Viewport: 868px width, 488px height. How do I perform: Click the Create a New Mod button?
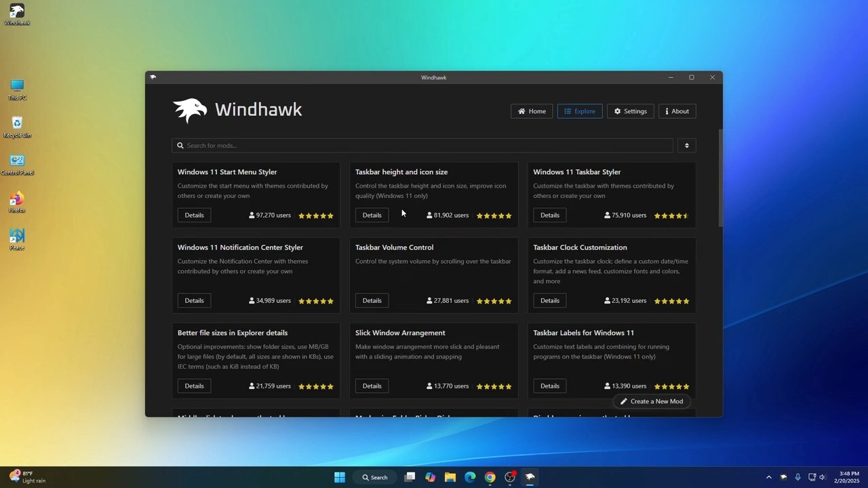point(652,401)
